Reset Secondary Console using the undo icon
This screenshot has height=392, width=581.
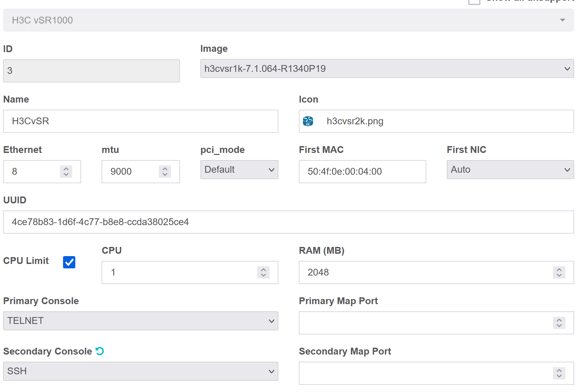coord(100,351)
